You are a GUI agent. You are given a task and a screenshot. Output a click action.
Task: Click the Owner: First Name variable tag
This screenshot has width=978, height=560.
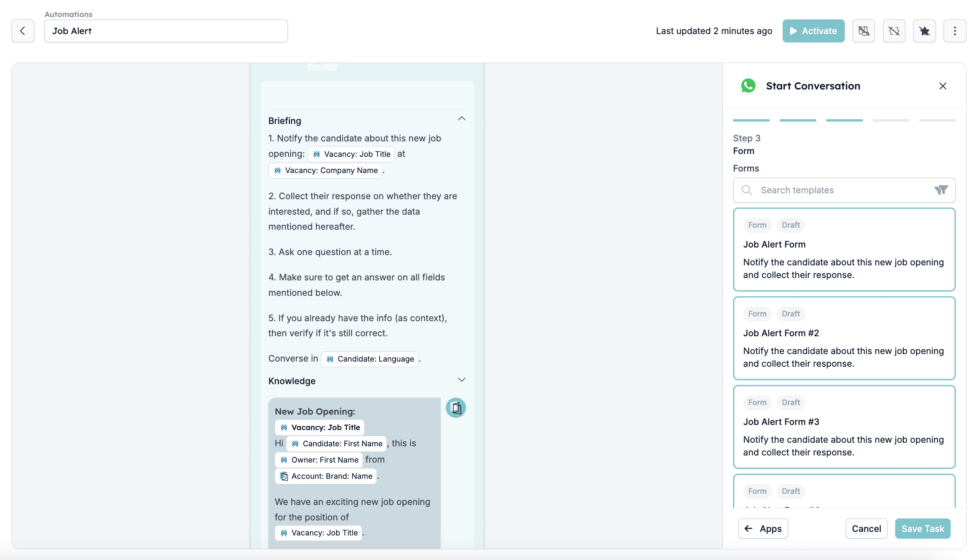pos(319,460)
